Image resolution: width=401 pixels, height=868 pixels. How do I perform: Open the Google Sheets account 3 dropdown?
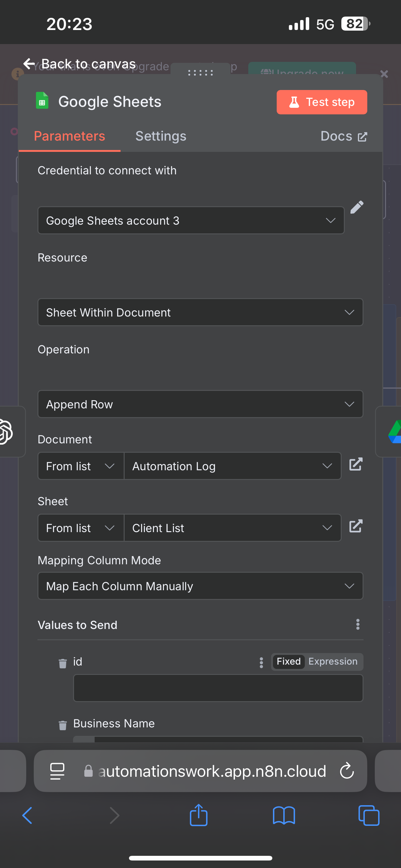coord(191,220)
